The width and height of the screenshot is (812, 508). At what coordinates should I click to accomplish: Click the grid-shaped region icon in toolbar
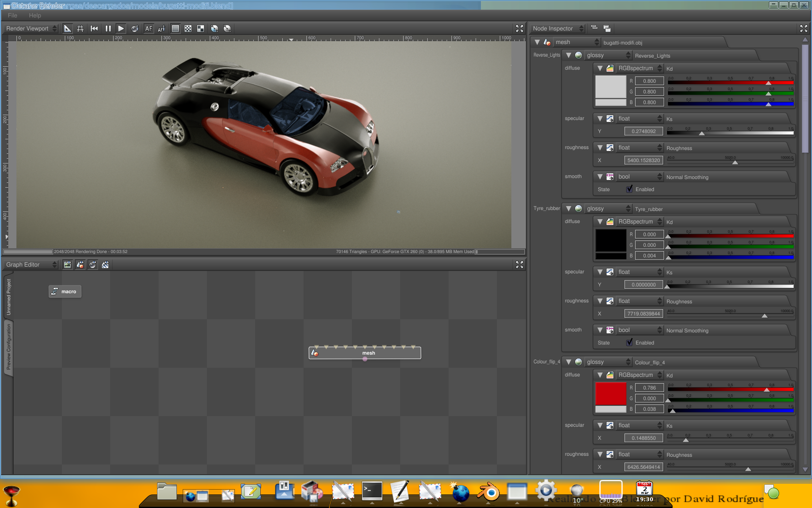coord(80,29)
